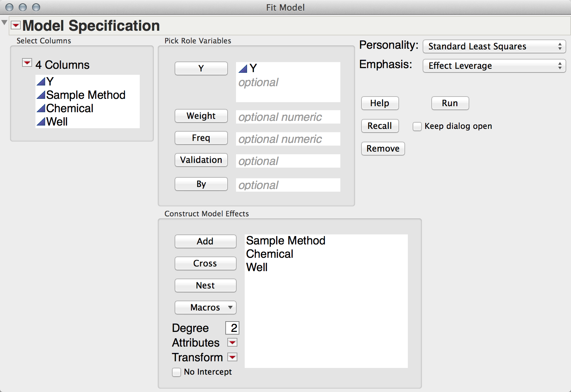Viewport: 571px width, 392px height.
Task: Open the Personality dropdown
Action: (x=494, y=46)
